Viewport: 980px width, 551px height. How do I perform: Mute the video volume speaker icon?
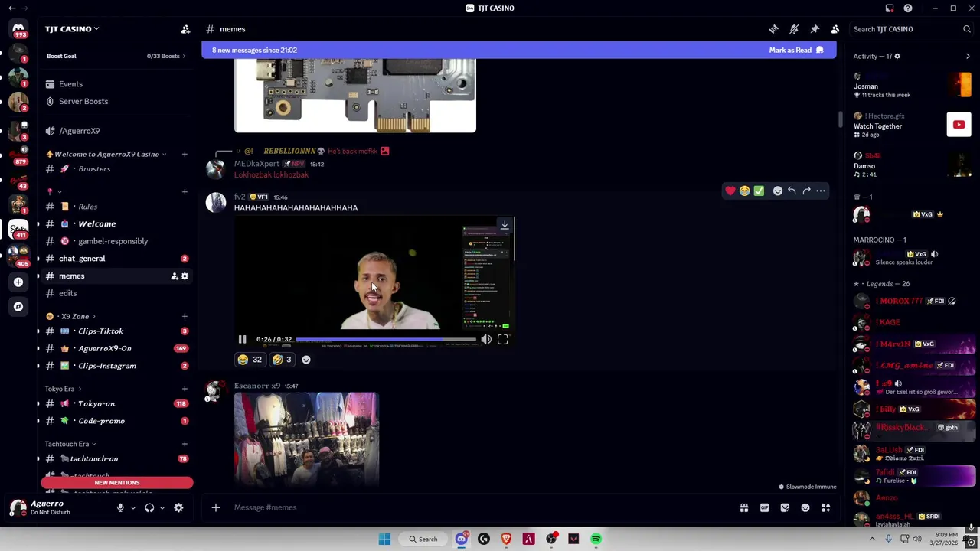point(486,339)
